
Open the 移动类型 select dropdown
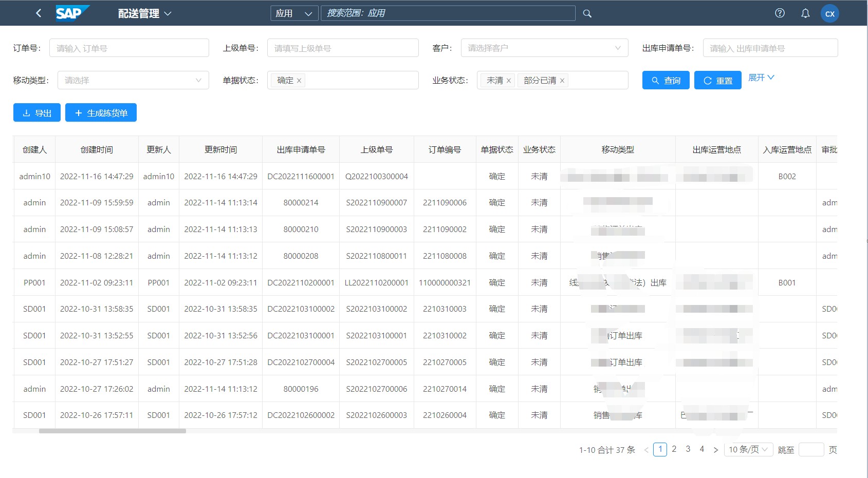pyautogui.click(x=133, y=80)
